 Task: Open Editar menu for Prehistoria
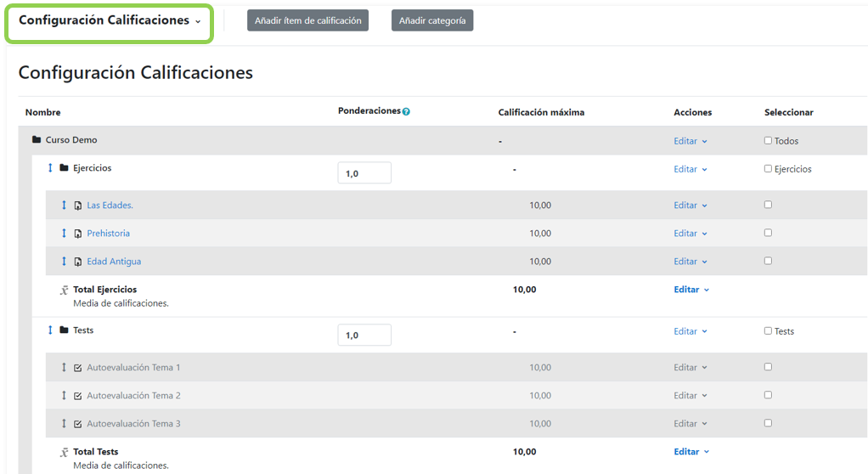(x=690, y=234)
